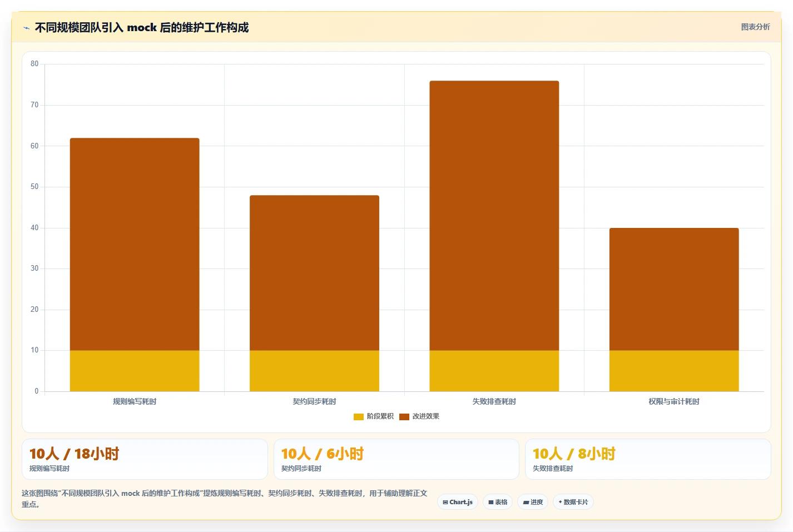793x532 pixels.
Task: Open the 图表分析 label in header
Action: coord(755,27)
